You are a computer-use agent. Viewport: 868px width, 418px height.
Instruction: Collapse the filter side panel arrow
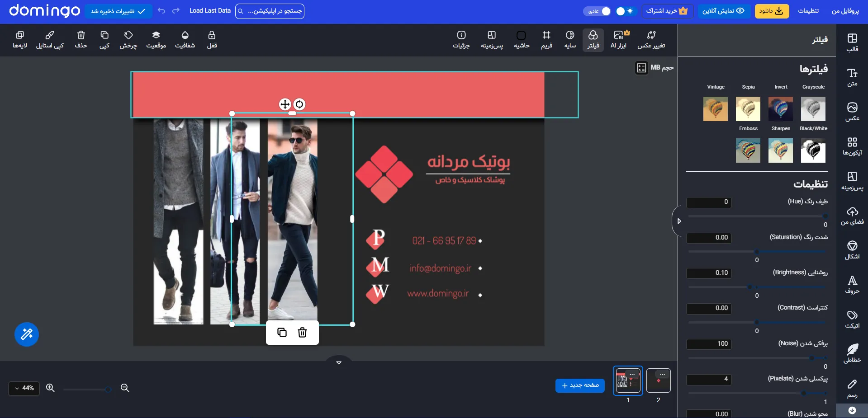point(678,221)
